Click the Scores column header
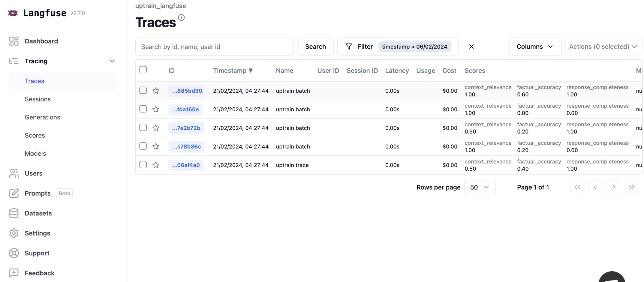The image size is (644, 282). coord(475,70)
